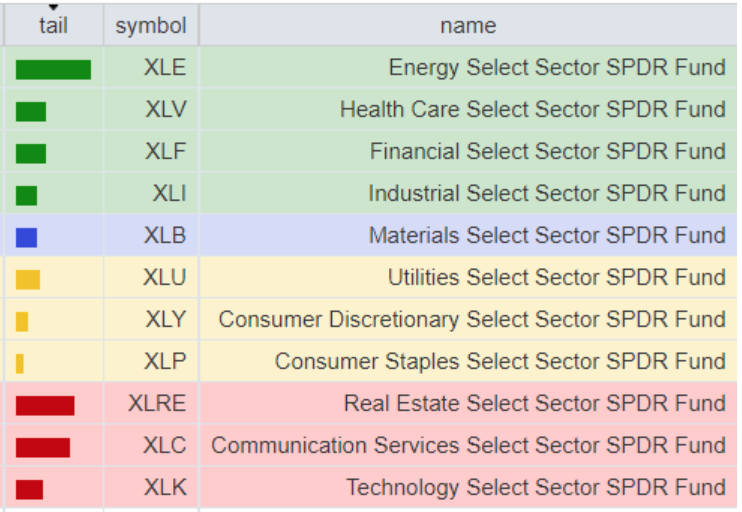Click the sort arrow above the tail column
742x512 pixels.
[x=53, y=8]
